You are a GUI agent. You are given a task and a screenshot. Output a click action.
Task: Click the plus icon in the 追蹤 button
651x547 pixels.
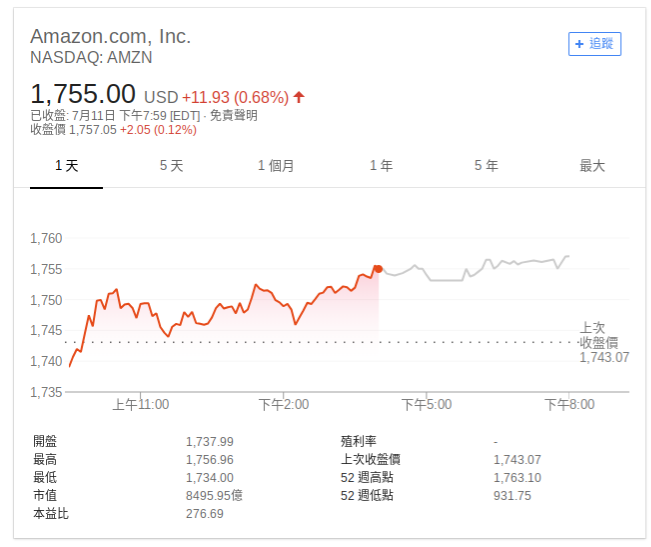(579, 44)
